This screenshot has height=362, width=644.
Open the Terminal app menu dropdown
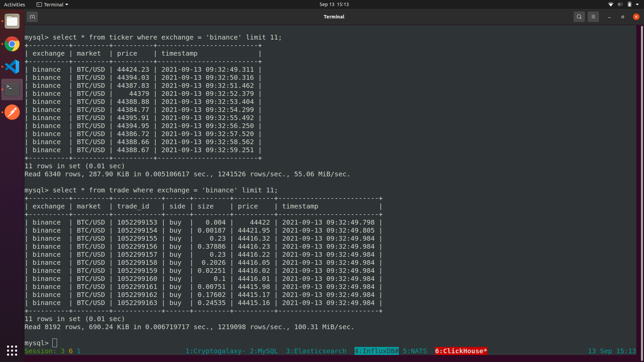[52, 4]
